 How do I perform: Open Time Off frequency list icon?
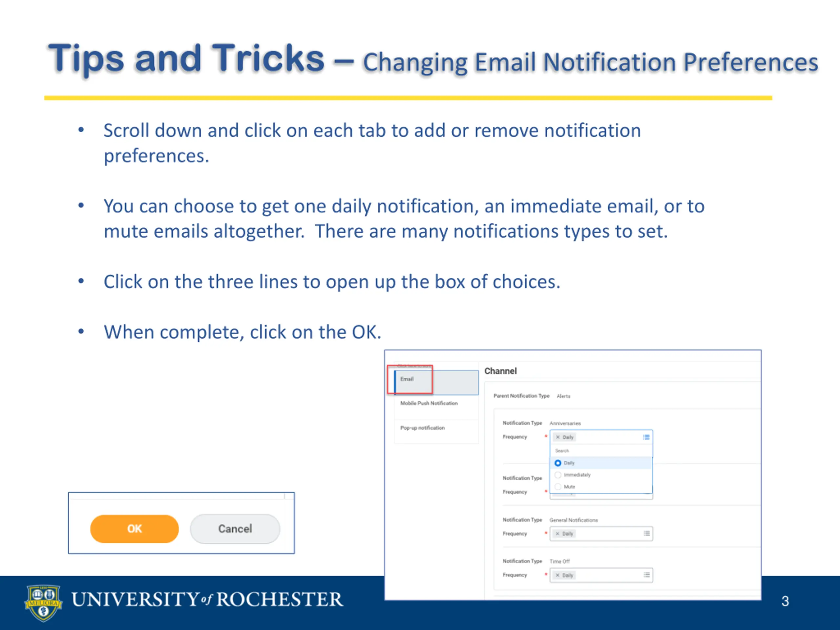647,575
